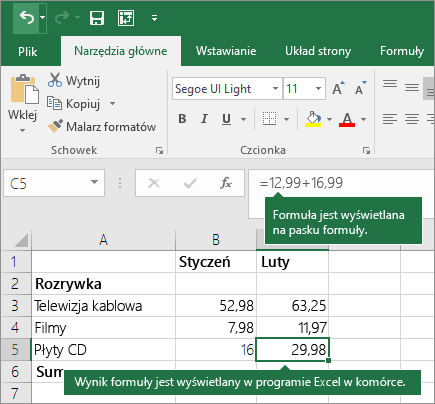
Task: Open the Czcionka dialog launcher
Action: click(x=366, y=151)
